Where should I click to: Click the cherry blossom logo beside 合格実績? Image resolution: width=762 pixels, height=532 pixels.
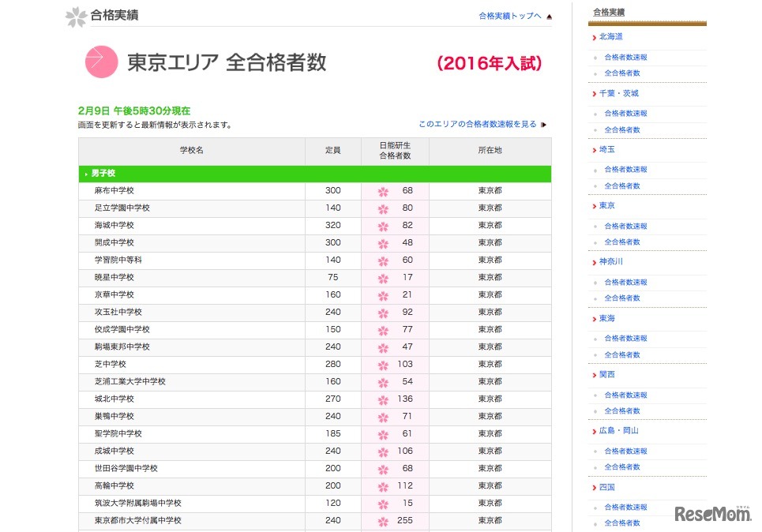click(x=76, y=16)
